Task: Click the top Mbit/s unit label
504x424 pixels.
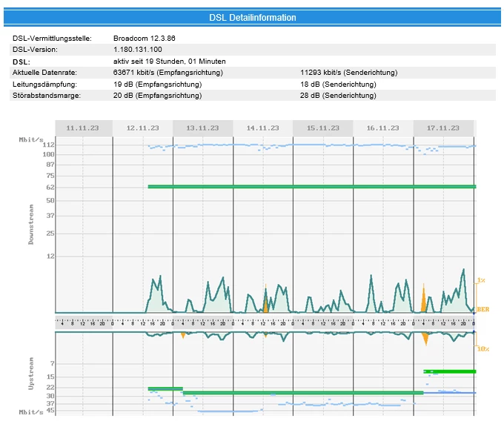Action: tap(31, 139)
